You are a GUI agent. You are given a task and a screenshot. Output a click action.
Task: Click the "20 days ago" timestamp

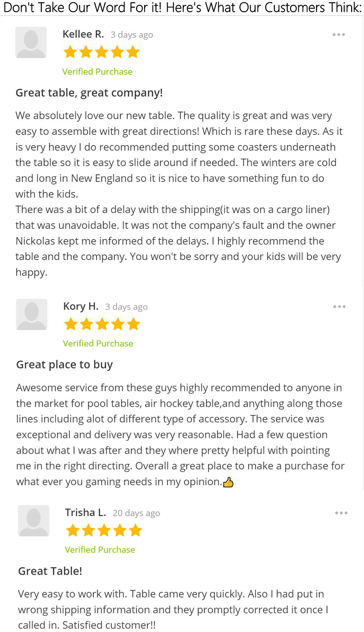click(136, 513)
